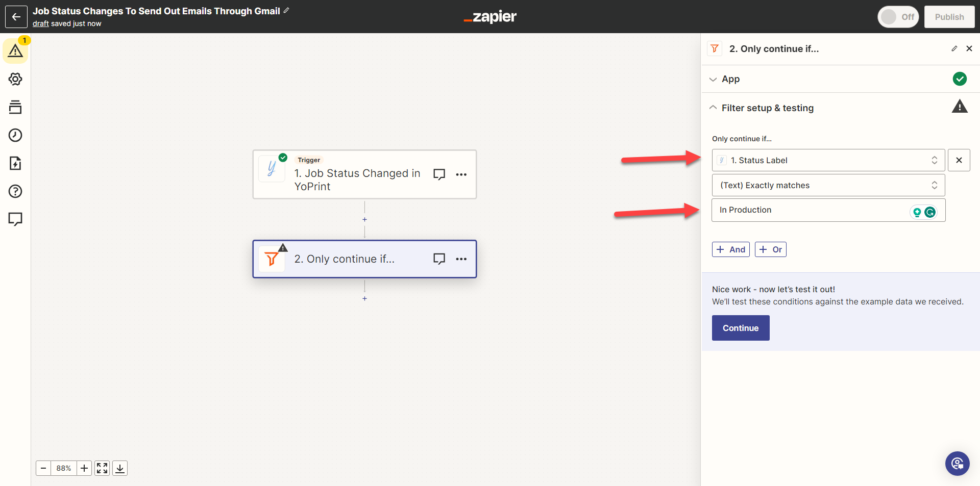Image resolution: width=980 pixels, height=486 pixels.
Task: Open the draft version link
Action: [x=41, y=23]
